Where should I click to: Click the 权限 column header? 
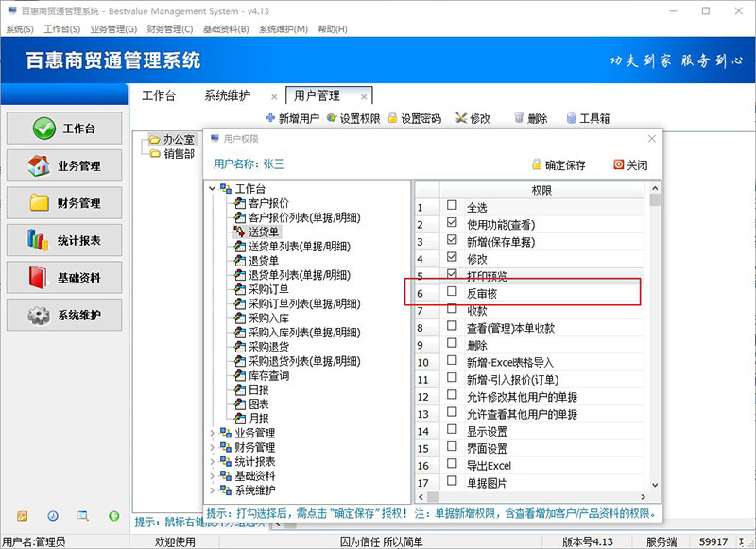(541, 190)
